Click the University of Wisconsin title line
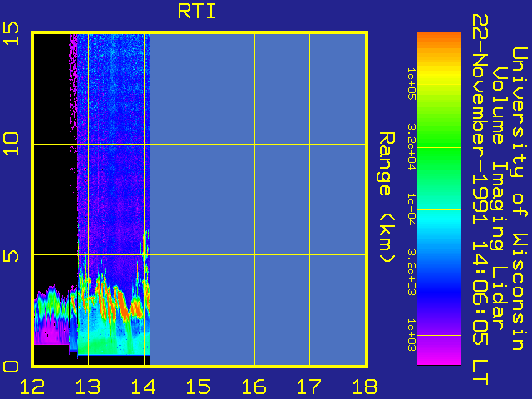Image resolution: width=532 pixels, height=399 pixels. click(x=520, y=199)
